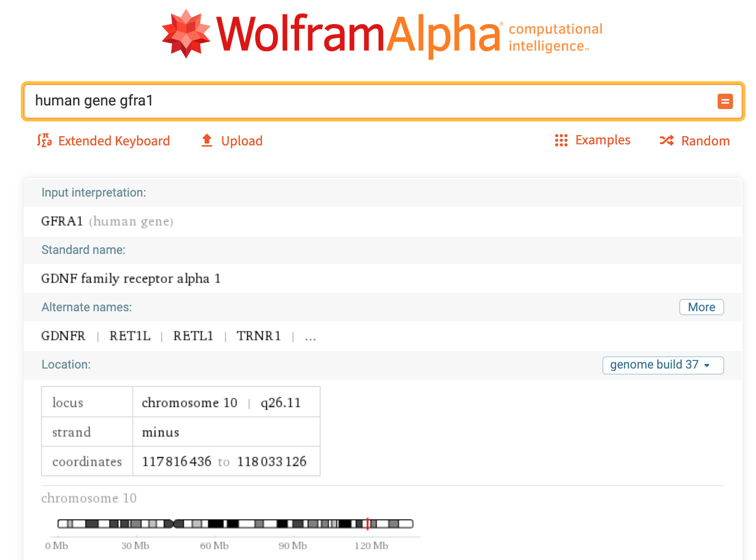The width and height of the screenshot is (756, 560).
Task: Click the More button for alternate names
Action: (x=701, y=307)
